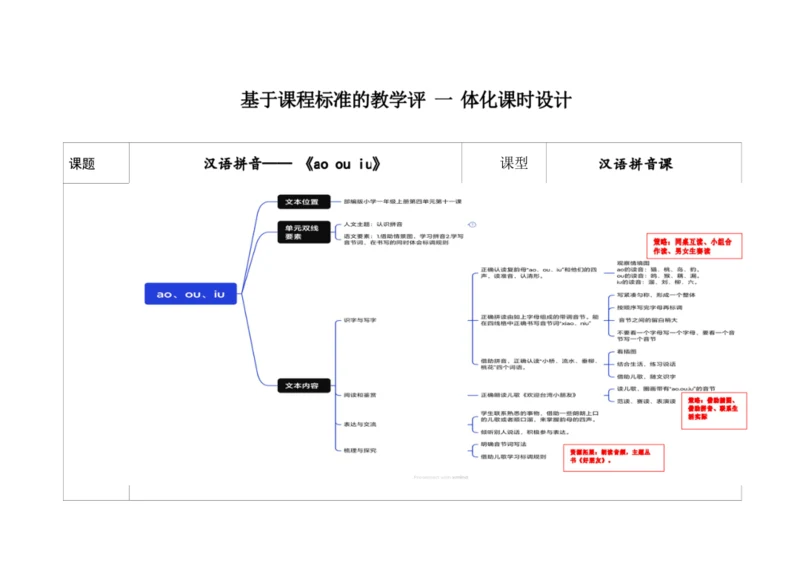The image size is (800, 566).
Task: Click the sub-branch 梳理与探究
Action: (360, 451)
